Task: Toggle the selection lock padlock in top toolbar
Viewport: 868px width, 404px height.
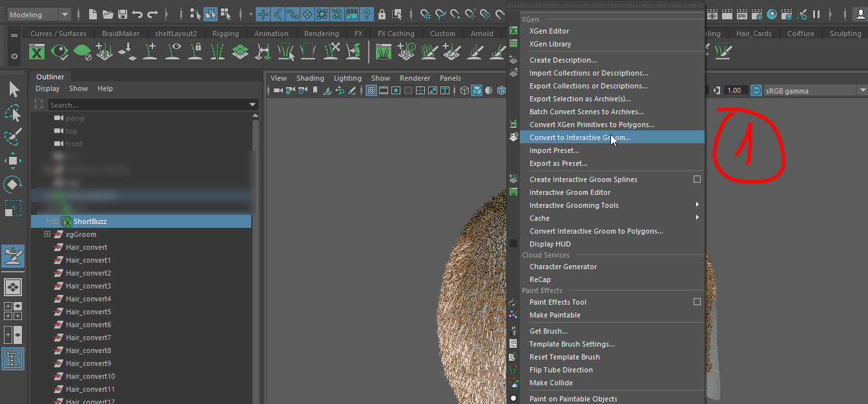Action: (x=381, y=14)
